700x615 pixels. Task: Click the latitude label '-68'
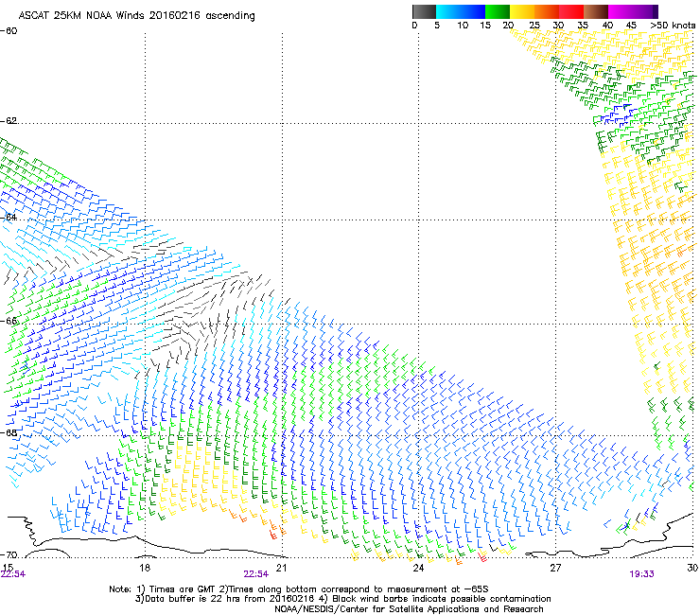tap(9, 432)
